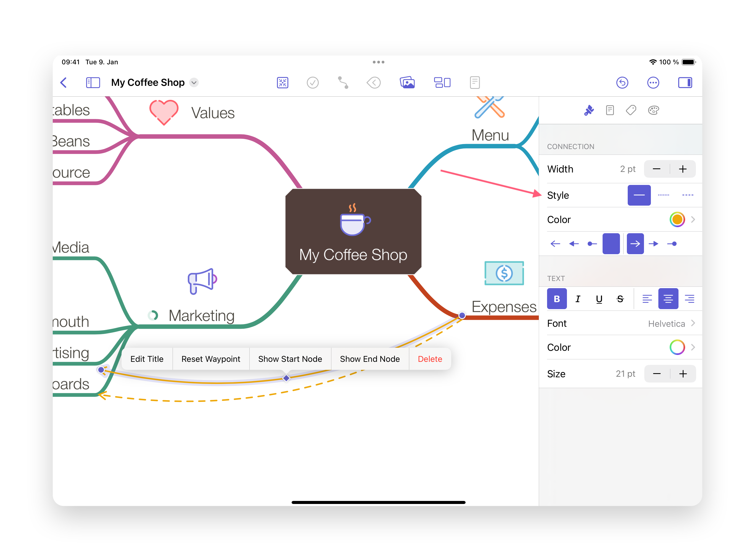The image size is (755, 560).
Task: Open the tags panel in the inspector
Action: (631, 110)
